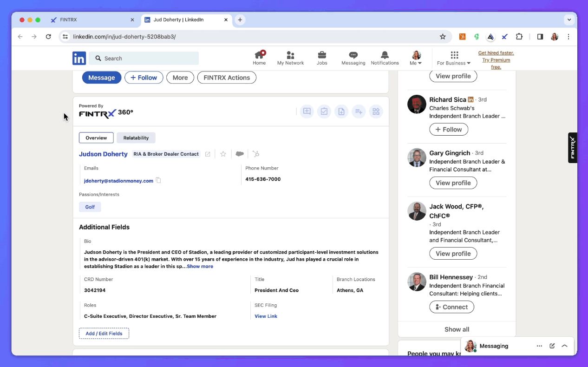
Task: Go to My Network
Action: point(290,58)
